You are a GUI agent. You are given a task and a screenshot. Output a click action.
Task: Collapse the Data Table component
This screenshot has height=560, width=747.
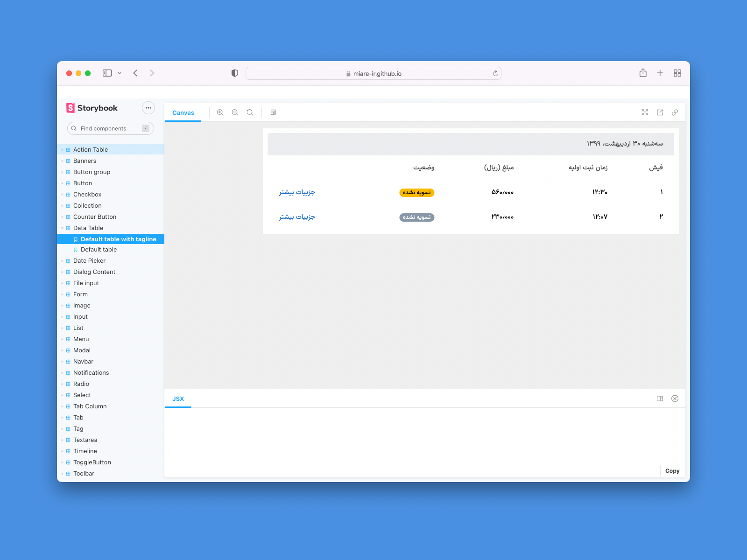pos(111,228)
